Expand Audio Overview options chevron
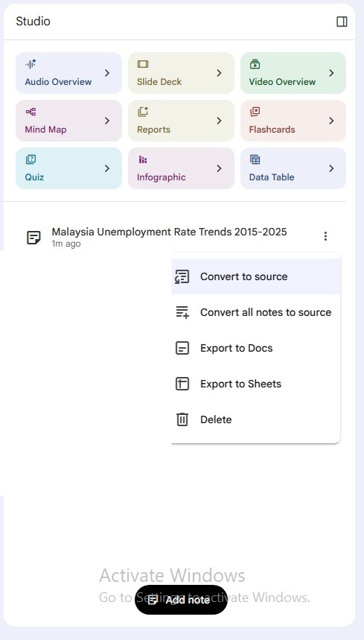Screen dimensions: 364x640 (x=106, y=73)
